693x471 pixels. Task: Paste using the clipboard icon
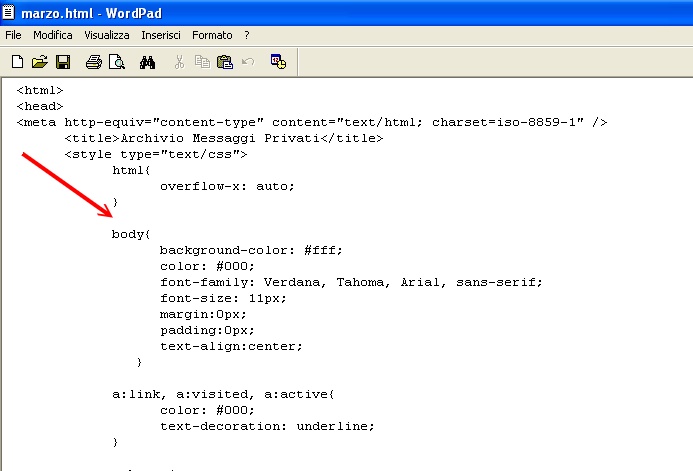[x=224, y=62]
